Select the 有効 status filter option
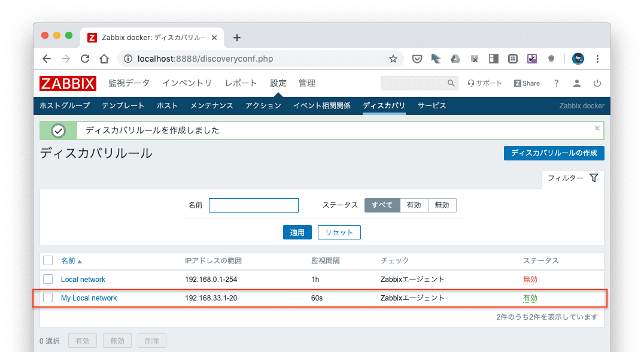Image resolution: width=644 pixels, height=352 pixels. pos(414,205)
